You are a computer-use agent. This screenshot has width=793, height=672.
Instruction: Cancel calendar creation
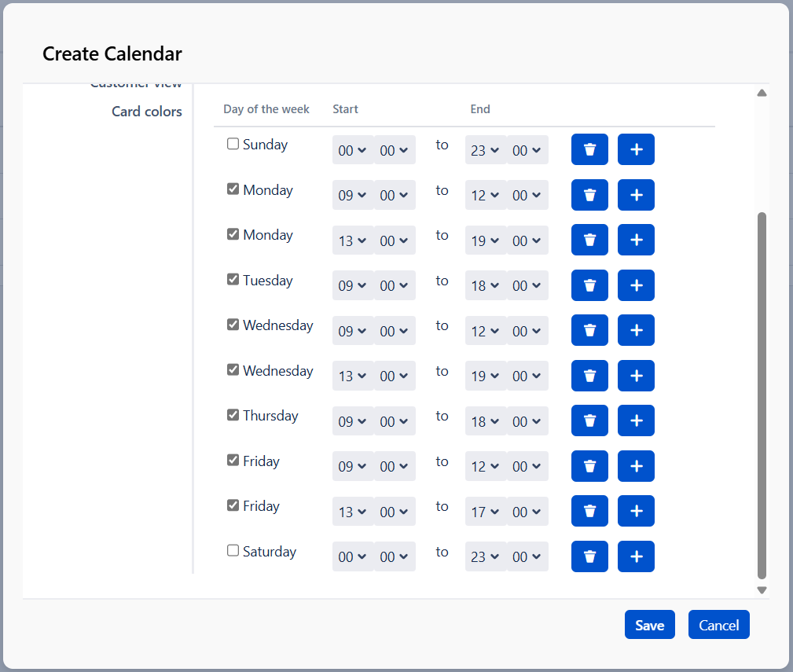718,625
